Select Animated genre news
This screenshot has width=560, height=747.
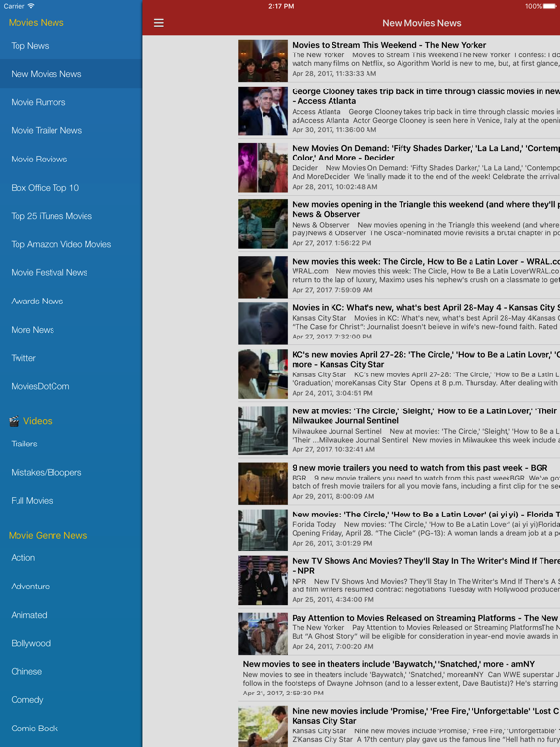point(71,615)
